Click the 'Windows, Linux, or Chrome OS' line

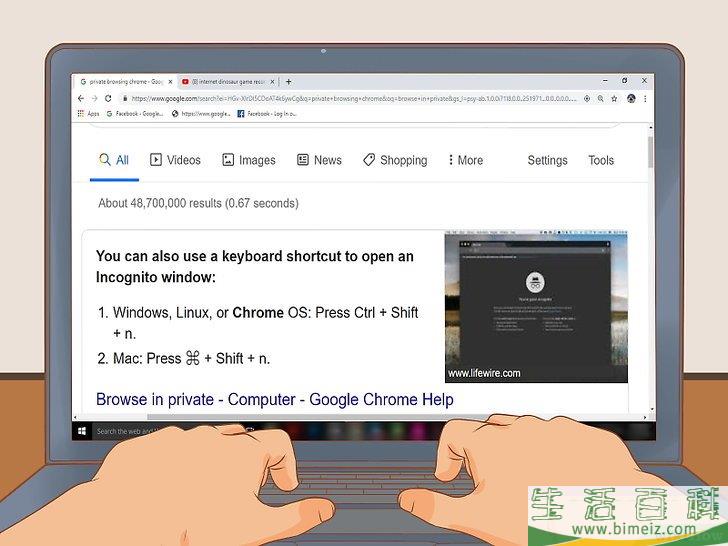pos(258,323)
